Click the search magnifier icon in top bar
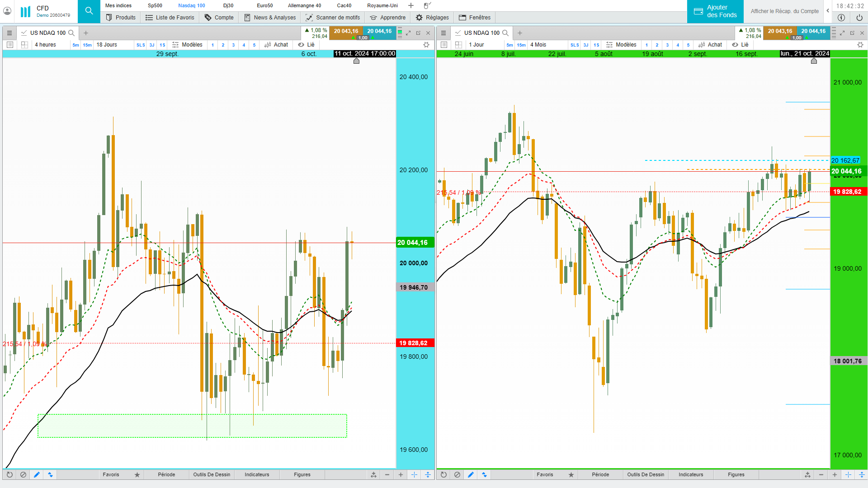 (89, 11)
